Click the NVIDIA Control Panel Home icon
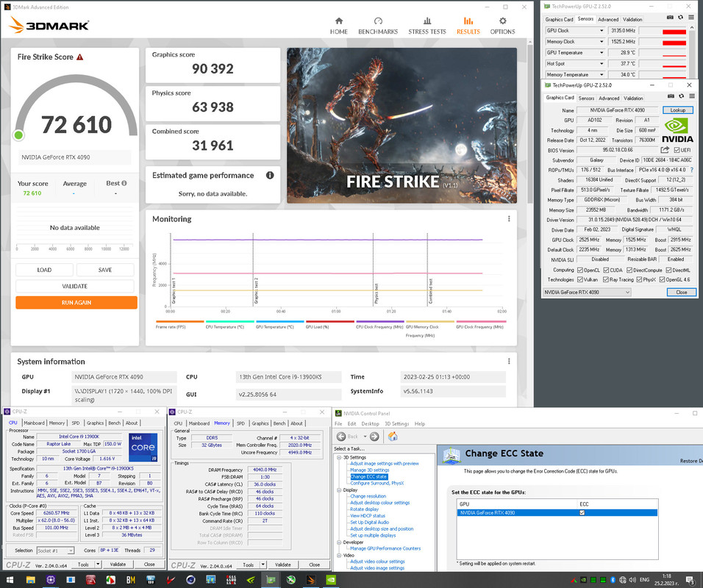The height and width of the screenshot is (588, 703). pyautogui.click(x=393, y=437)
